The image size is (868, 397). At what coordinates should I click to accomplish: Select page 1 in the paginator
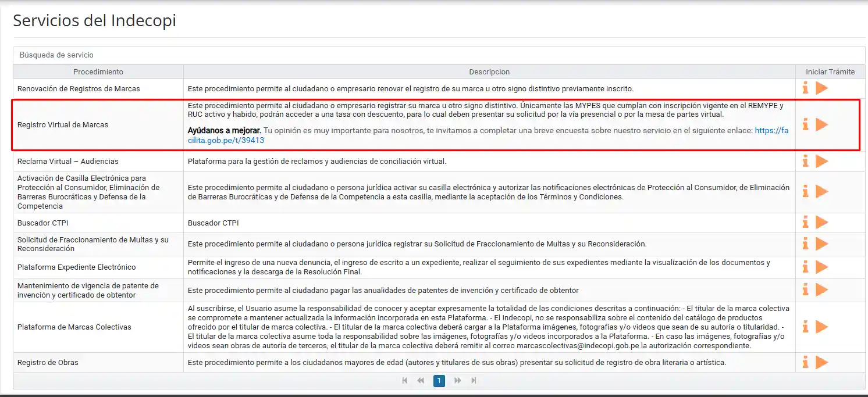click(x=439, y=381)
